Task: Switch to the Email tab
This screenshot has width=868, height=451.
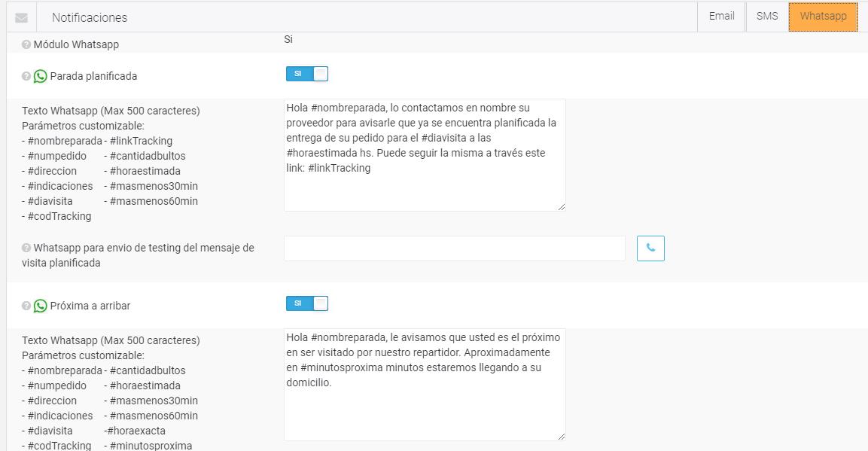Action: coord(721,17)
